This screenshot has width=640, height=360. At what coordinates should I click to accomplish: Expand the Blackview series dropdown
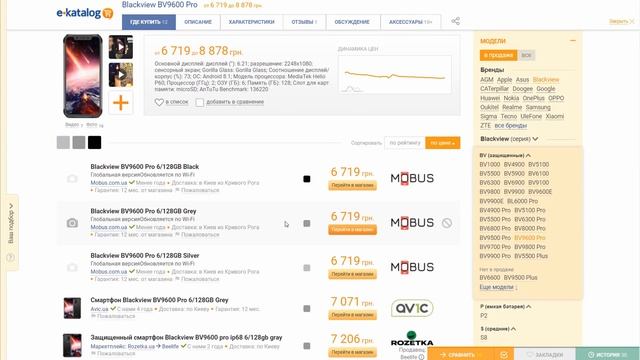coord(509,139)
